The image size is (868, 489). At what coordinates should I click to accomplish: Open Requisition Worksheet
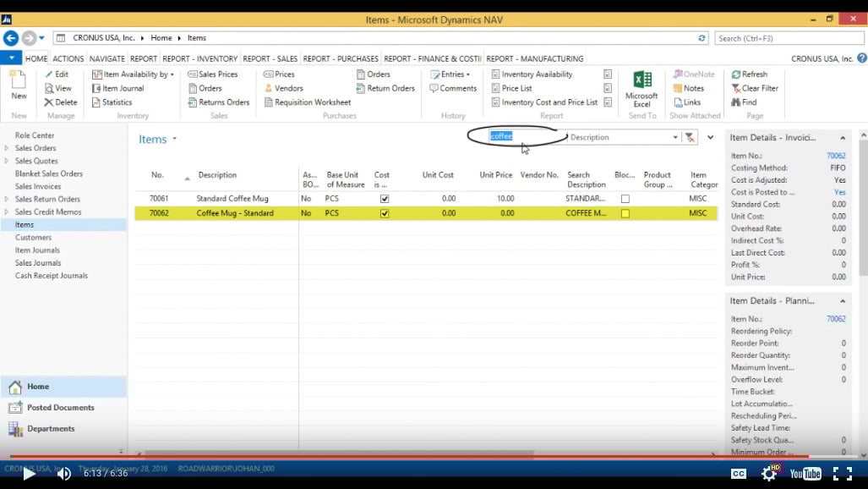pyautogui.click(x=308, y=102)
